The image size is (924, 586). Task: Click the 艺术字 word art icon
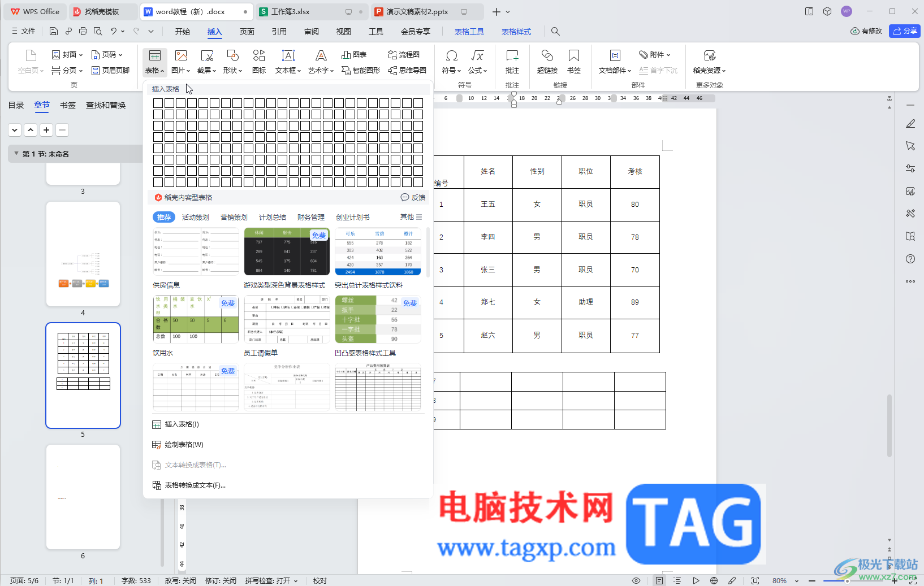coord(321,55)
